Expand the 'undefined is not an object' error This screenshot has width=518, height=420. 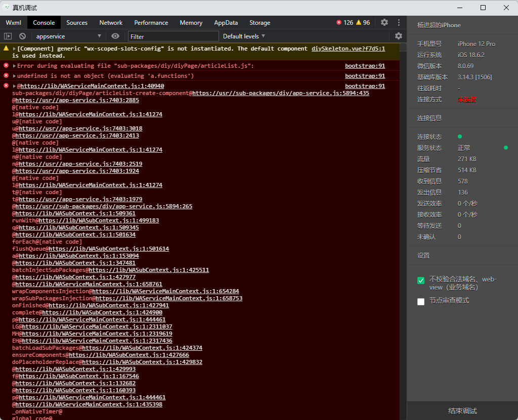click(15, 76)
